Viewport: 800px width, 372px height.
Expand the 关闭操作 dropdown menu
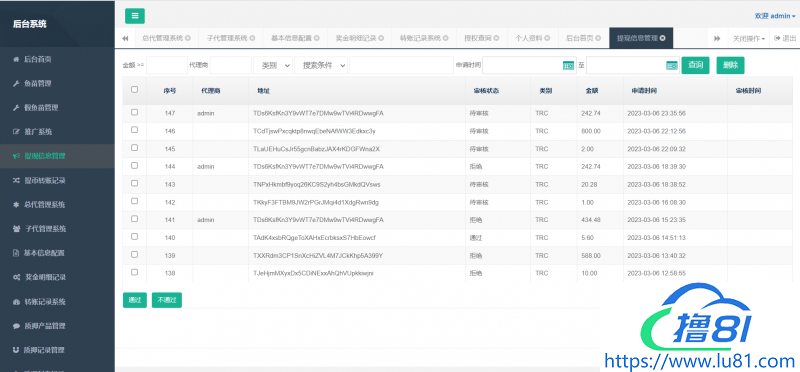(749, 38)
